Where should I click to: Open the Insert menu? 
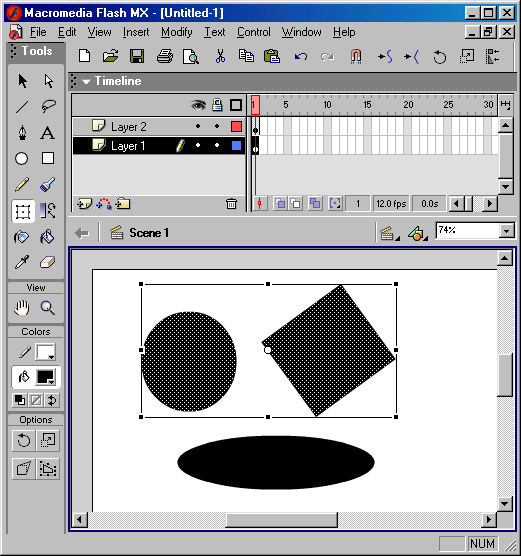pos(136,32)
